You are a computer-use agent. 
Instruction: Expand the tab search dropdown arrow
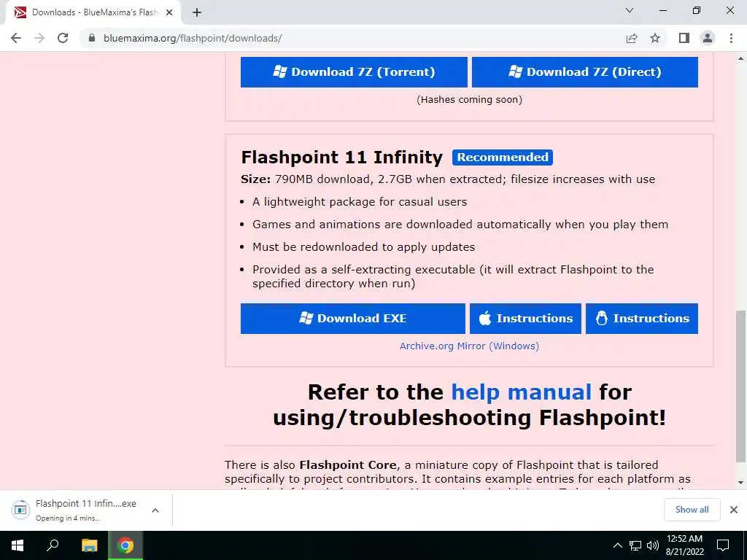click(x=630, y=10)
